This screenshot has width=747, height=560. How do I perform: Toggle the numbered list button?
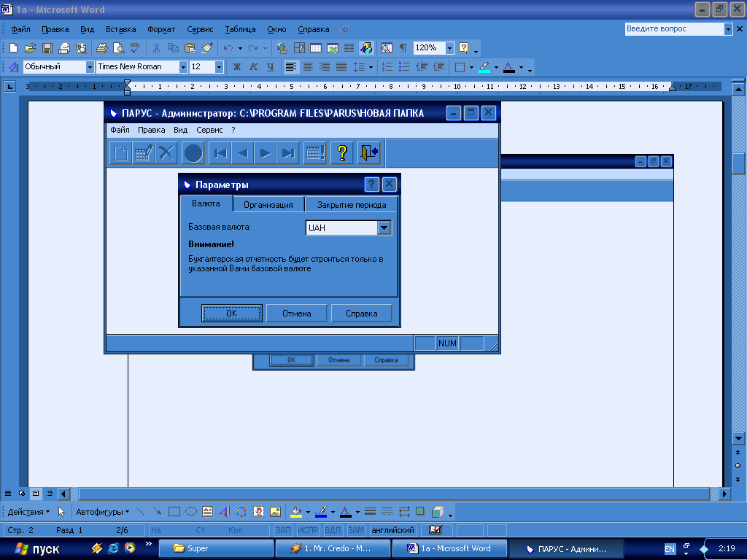point(387,66)
